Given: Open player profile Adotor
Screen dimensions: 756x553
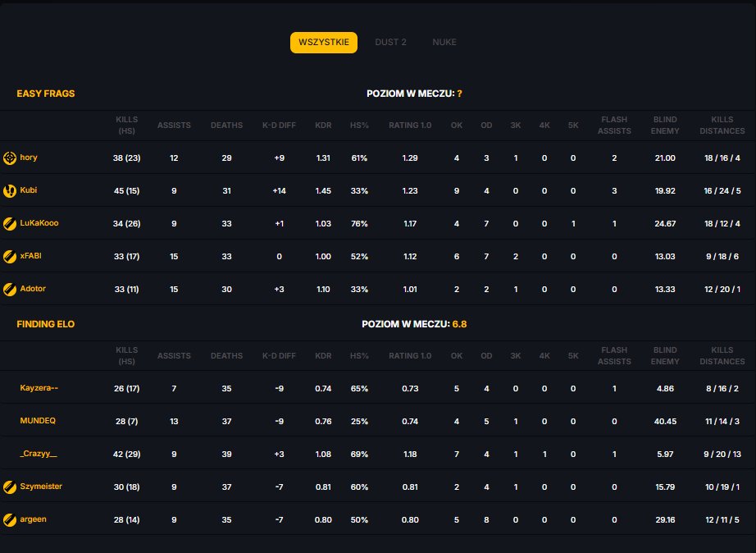Looking at the screenshot, I should click(x=33, y=289).
